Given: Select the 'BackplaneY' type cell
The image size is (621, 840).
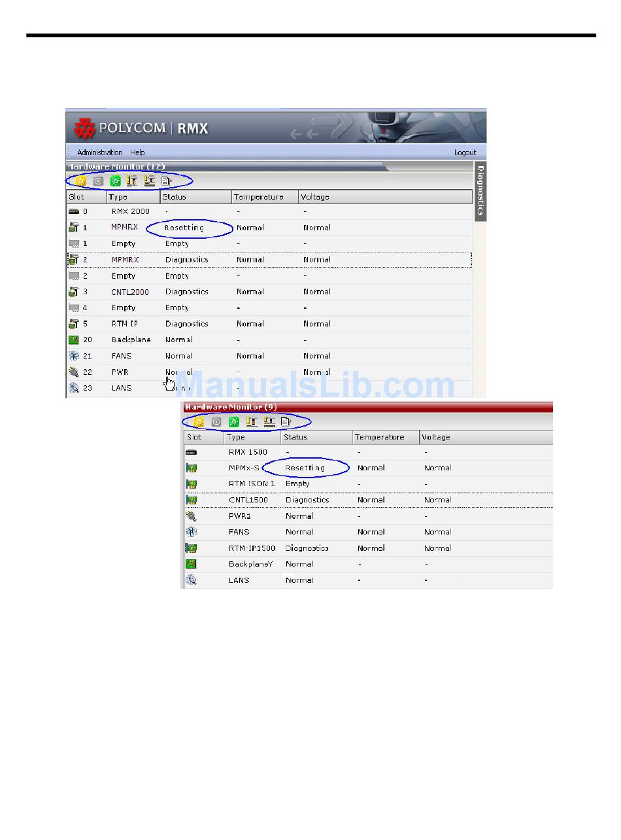Looking at the screenshot, I should coord(251,564).
